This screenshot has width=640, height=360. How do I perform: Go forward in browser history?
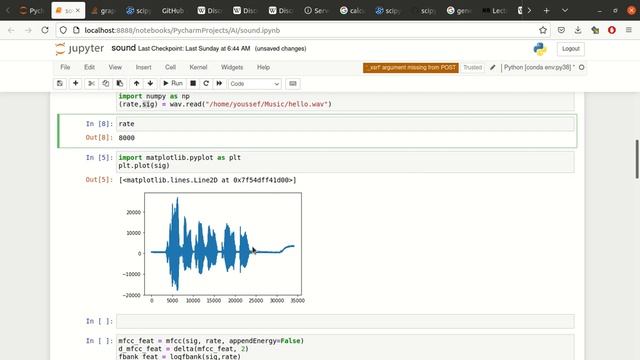(28, 30)
